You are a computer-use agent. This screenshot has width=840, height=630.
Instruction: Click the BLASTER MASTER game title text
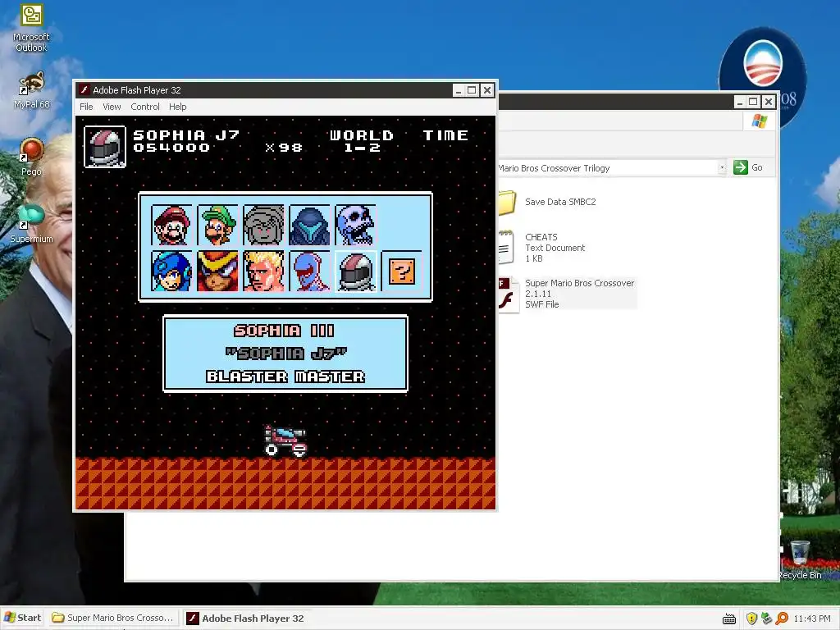285,377
